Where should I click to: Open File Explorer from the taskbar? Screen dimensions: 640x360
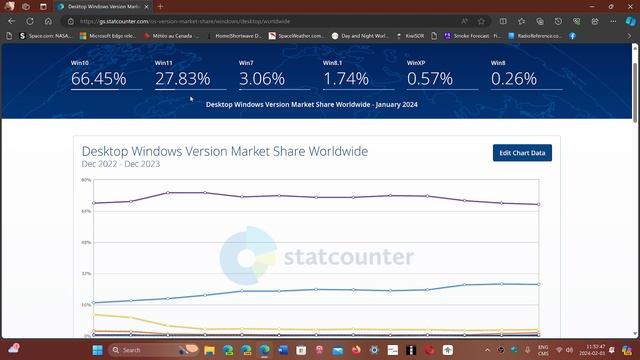coord(209,350)
